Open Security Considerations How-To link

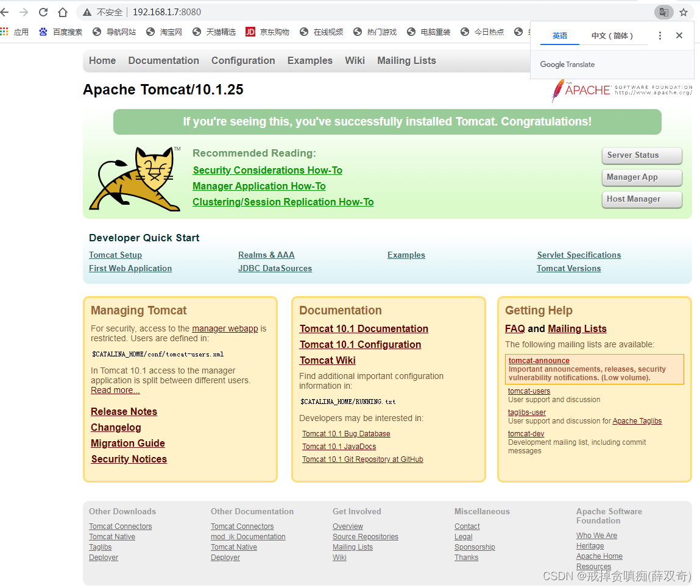point(267,170)
